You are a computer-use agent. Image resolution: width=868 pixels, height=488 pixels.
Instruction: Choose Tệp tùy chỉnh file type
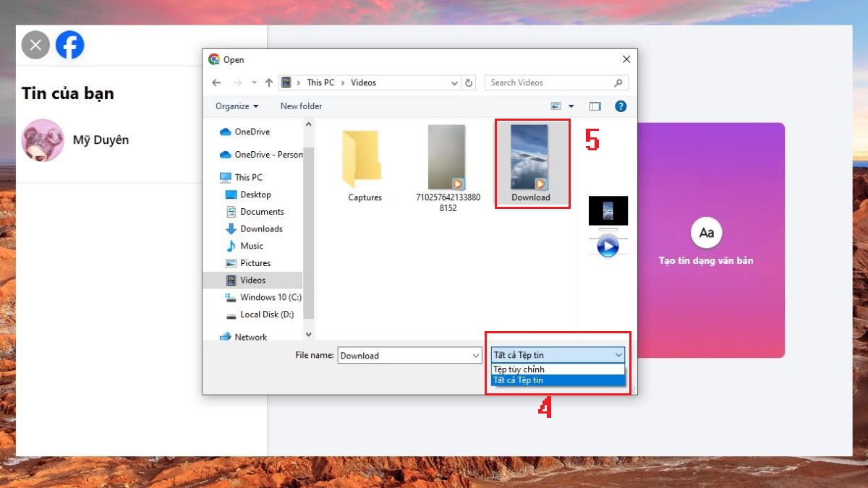558,369
